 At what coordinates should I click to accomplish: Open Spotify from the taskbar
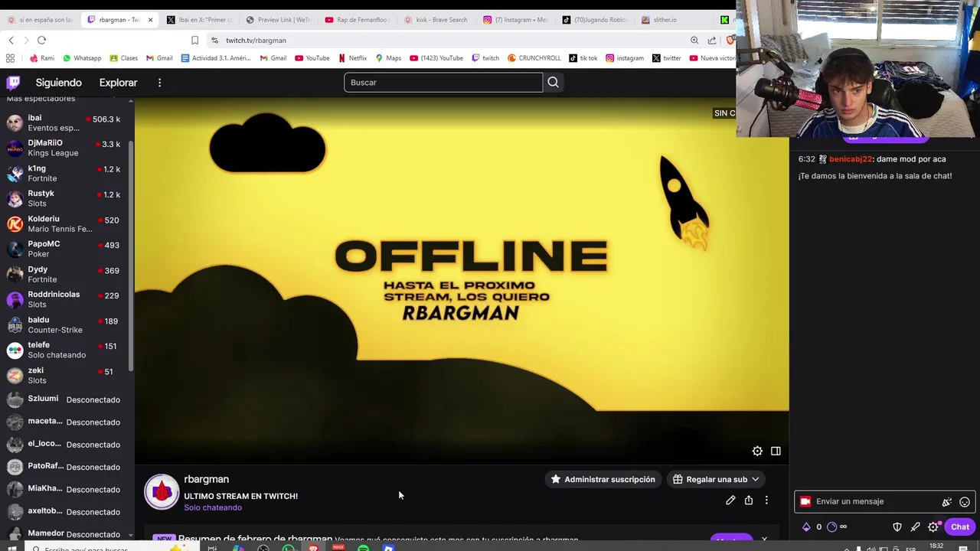coord(363,548)
